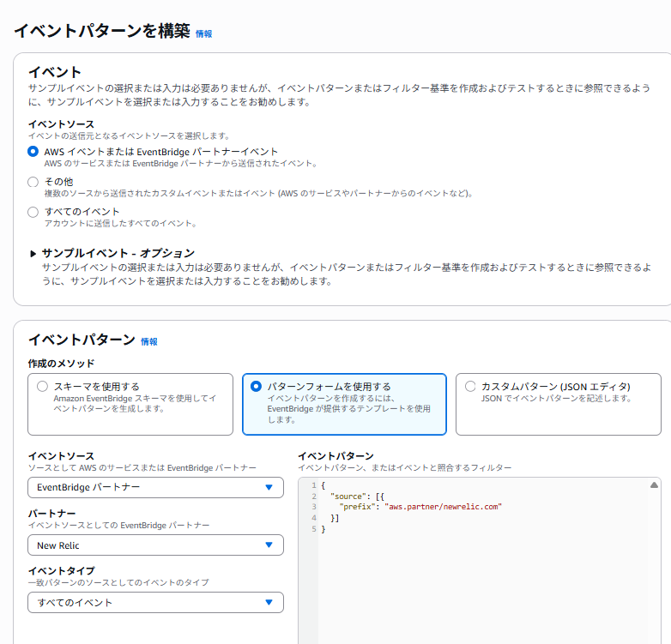Click the サンプルイベント disclosure triangle

(33, 254)
